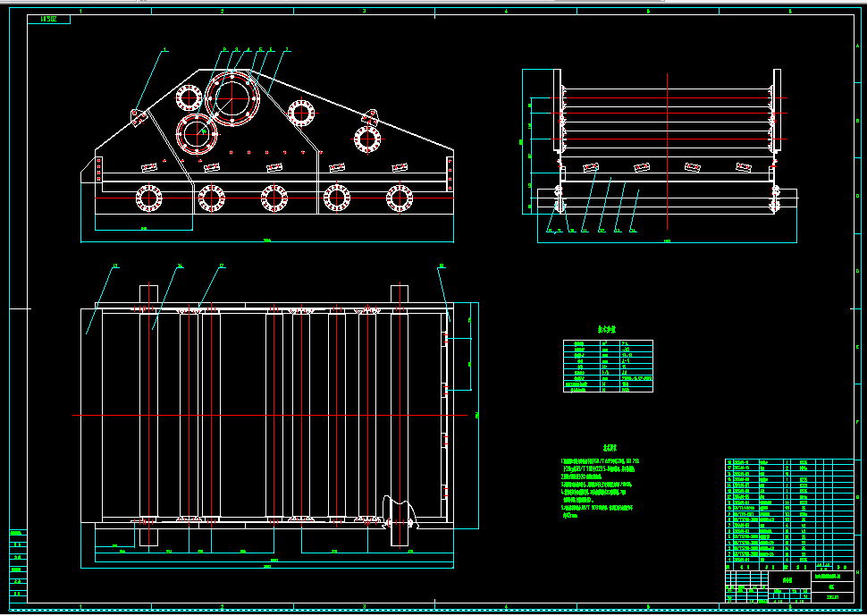This screenshot has height=616, width=867.
Task: Click the technical parameters table
Action: click(608, 366)
